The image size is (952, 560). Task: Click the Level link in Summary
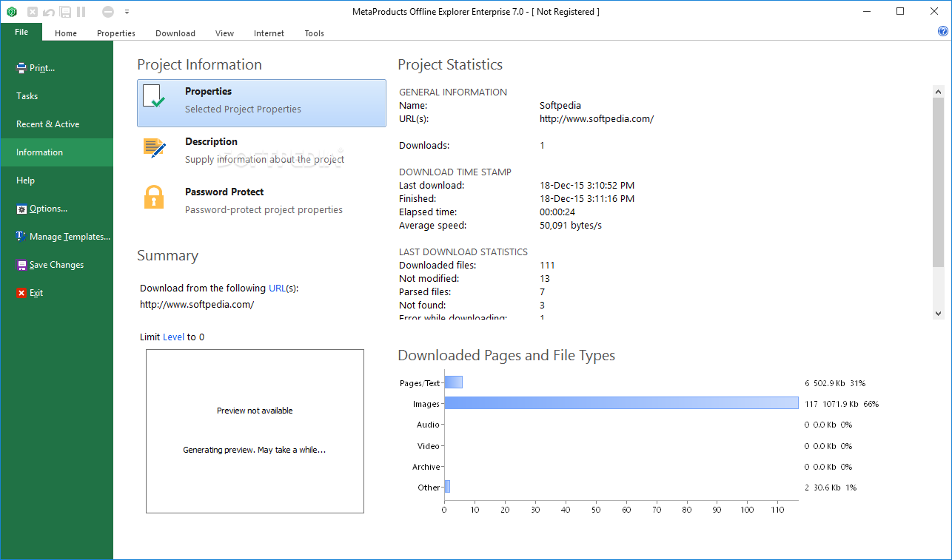point(173,337)
